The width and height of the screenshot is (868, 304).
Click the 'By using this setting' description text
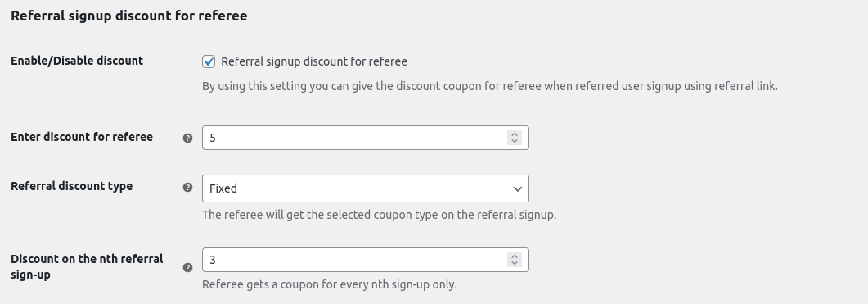click(x=490, y=86)
